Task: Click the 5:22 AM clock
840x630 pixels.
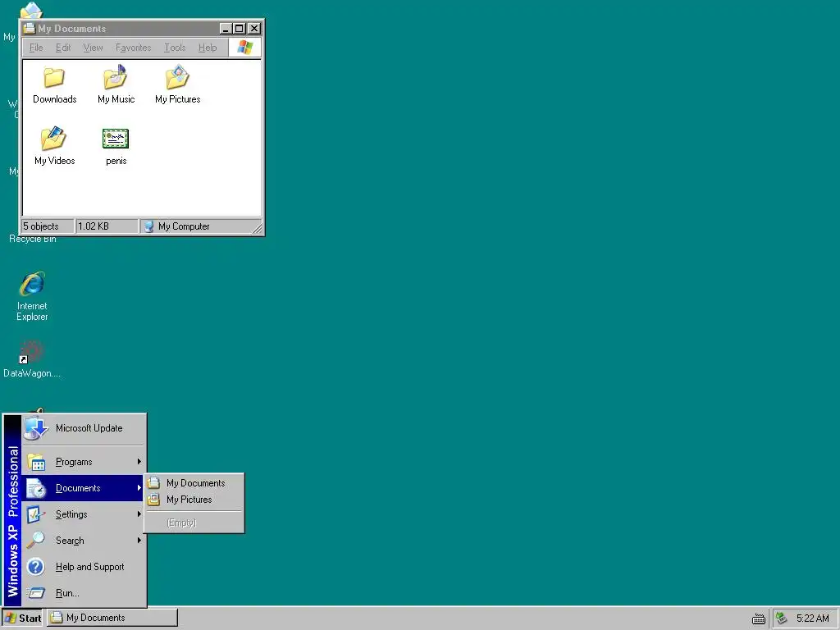Action: click(x=812, y=619)
